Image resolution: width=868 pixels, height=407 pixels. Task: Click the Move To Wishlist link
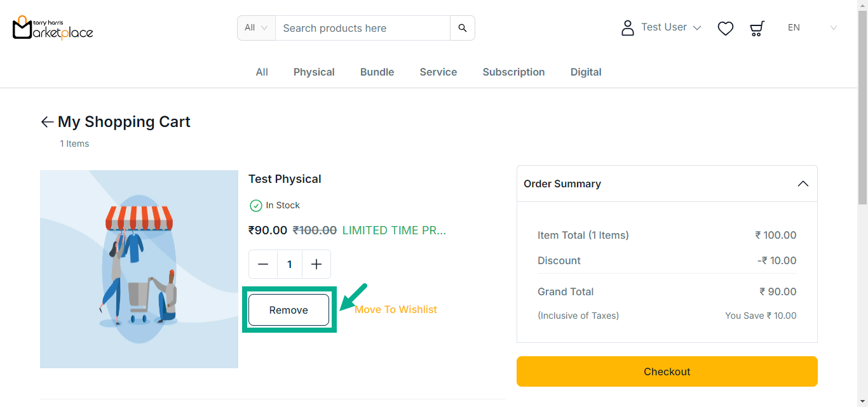[x=396, y=310]
